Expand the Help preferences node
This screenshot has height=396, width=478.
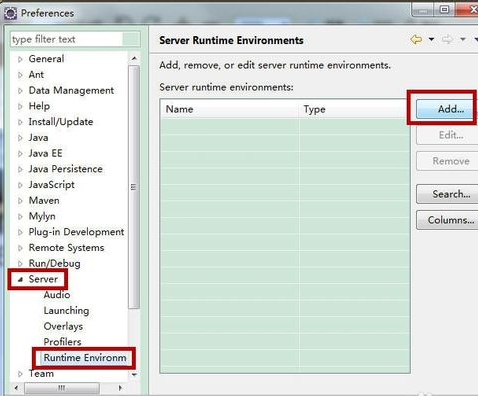[x=20, y=107]
